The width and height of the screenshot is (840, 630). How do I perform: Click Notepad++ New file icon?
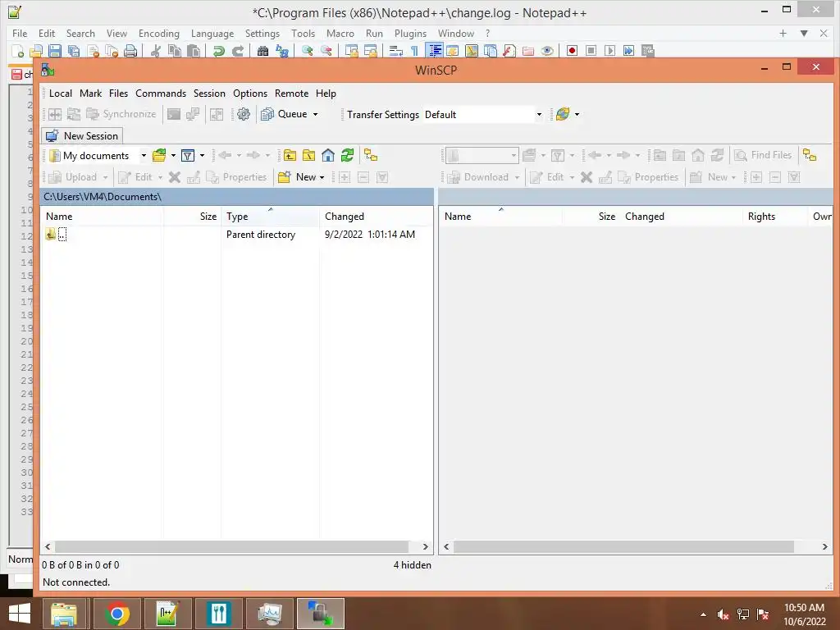[18, 51]
